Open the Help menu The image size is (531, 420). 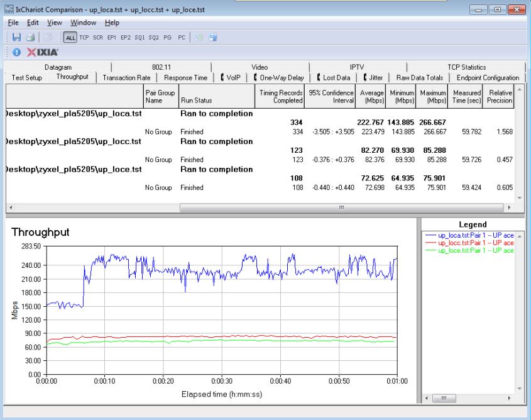[x=112, y=23]
